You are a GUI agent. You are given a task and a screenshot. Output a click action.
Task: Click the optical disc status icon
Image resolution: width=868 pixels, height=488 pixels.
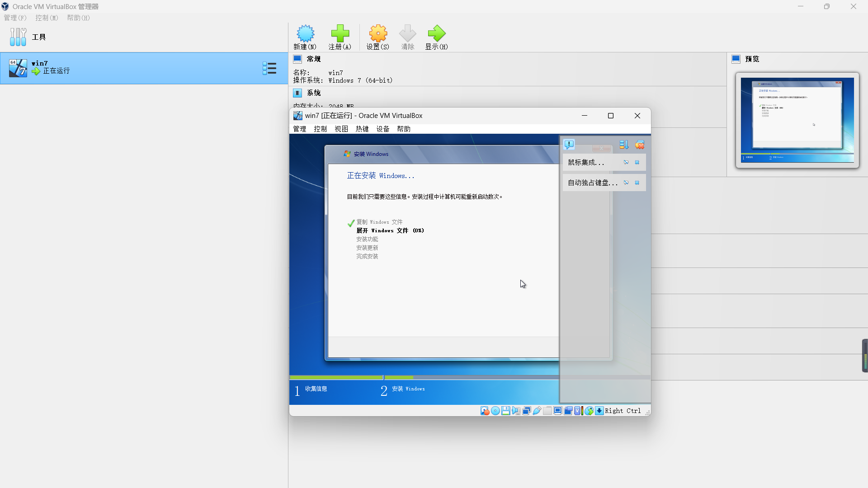495,411
